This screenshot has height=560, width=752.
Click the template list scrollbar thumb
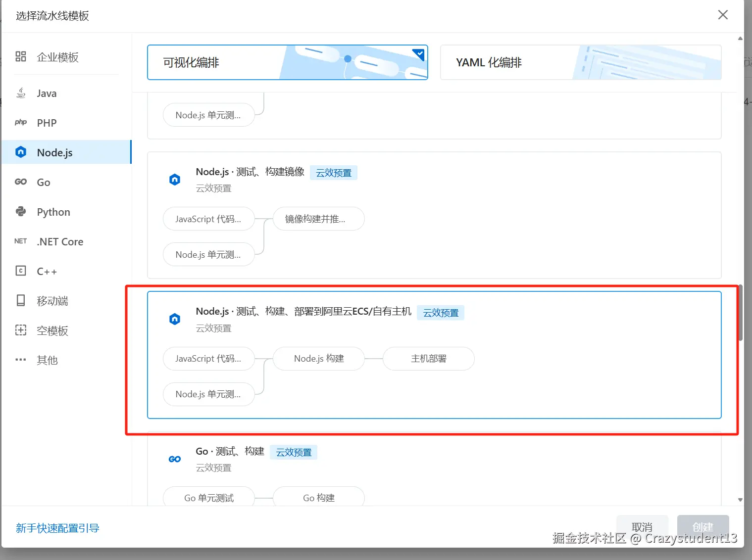coord(740,313)
